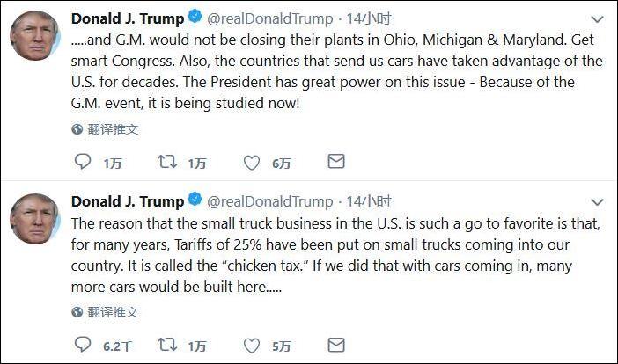618x364 pixels.
Task: Open the first tweet's 14小时 timestamp
Action: click(369, 18)
